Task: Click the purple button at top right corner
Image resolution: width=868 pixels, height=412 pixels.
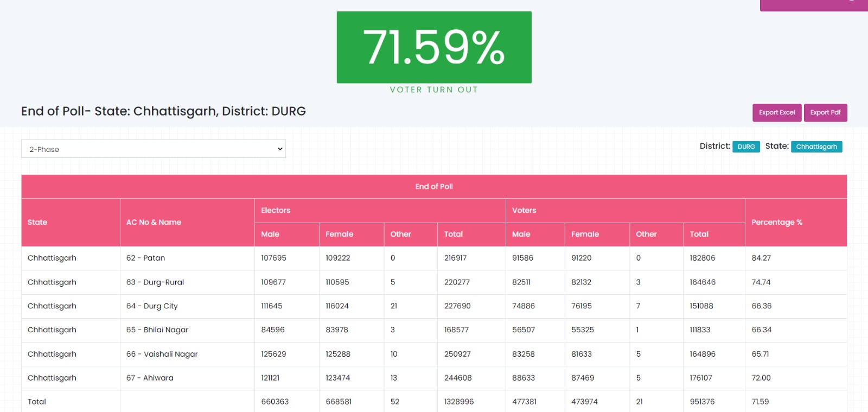Action: [x=814, y=5]
